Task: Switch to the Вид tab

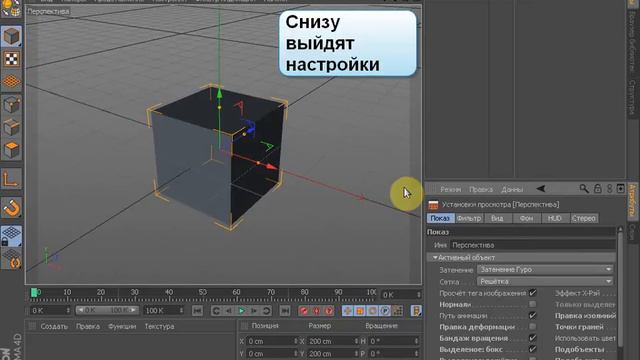Action: (497, 218)
